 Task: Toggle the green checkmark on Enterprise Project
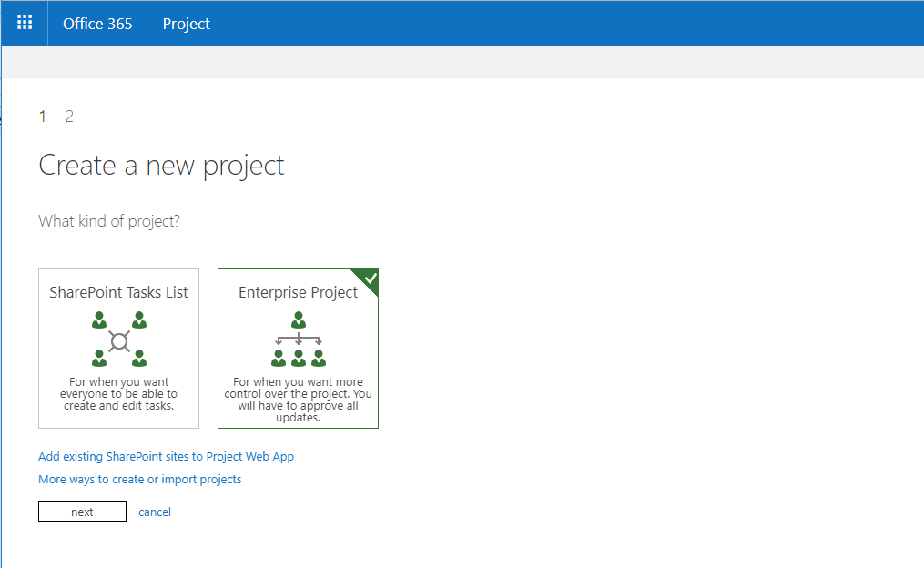pos(370,277)
